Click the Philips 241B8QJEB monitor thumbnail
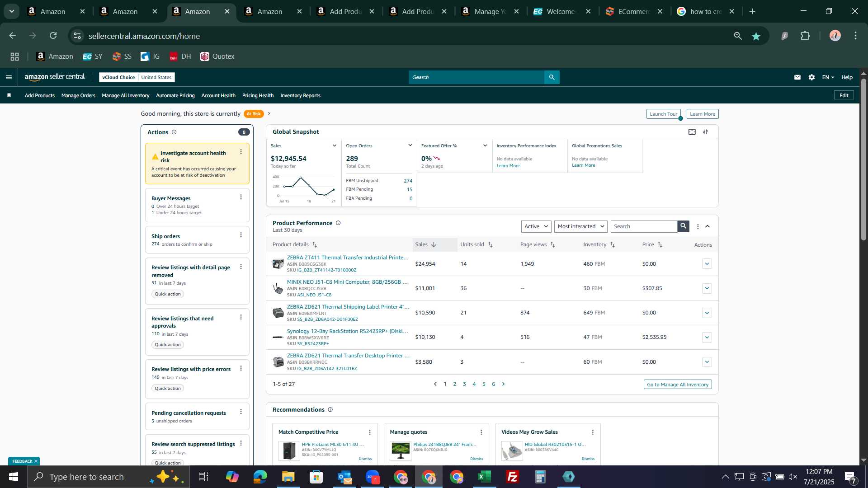 click(x=401, y=450)
